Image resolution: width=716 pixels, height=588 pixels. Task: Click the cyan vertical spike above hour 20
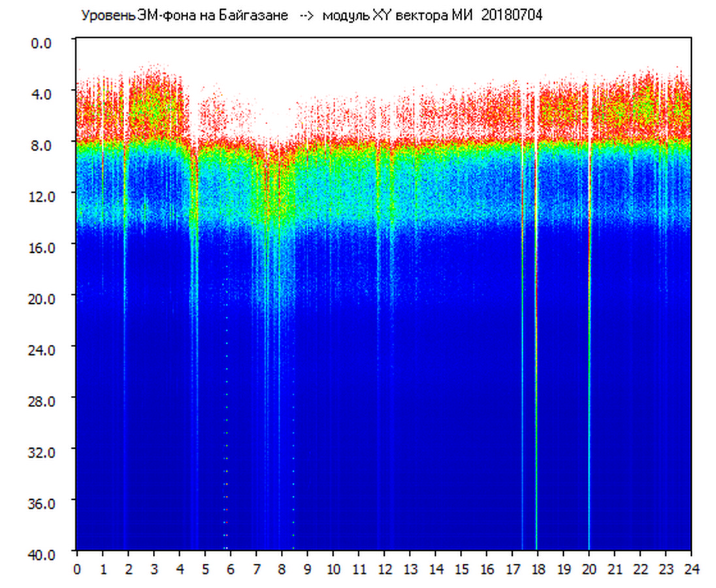pyautogui.click(x=589, y=392)
